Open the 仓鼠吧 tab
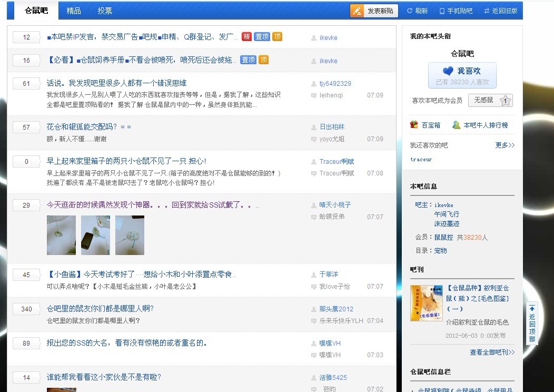The image size is (554, 392). coord(36,11)
